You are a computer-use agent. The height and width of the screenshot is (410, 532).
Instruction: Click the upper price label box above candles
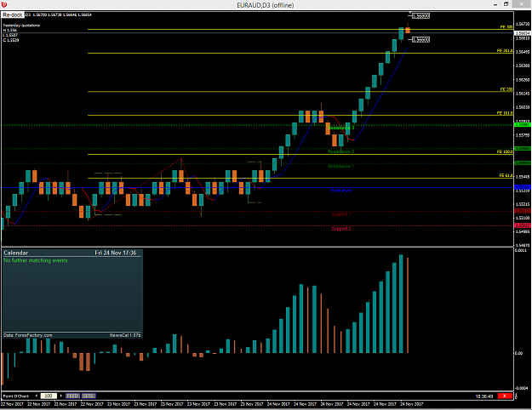tap(420, 15)
